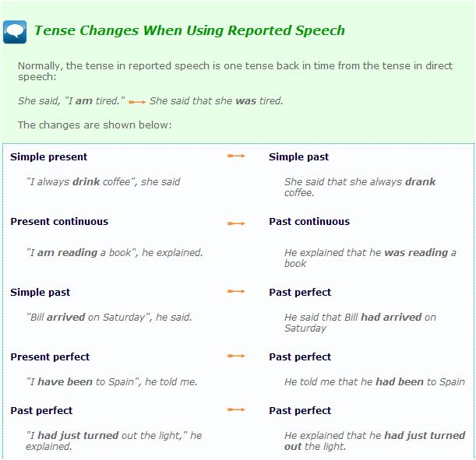Image resolution: width=476 pixels, height=460 pixels.
Task: Click the 'Tense Changes When Using Reported Speech' title
Action: click(x=189, y=31)
